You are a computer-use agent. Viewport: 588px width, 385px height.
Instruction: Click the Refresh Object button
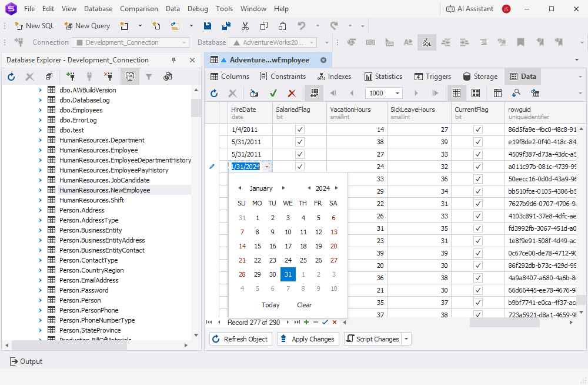pos(240,339)
